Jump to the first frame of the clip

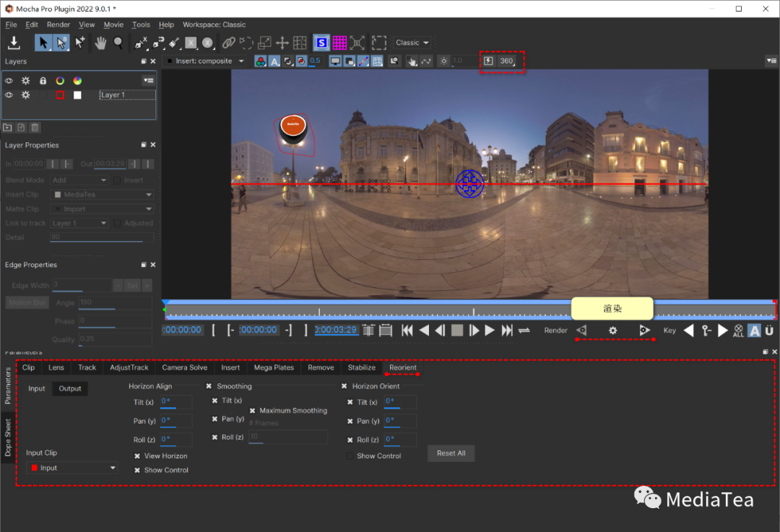pyautogui.click(x=407, y=331)
